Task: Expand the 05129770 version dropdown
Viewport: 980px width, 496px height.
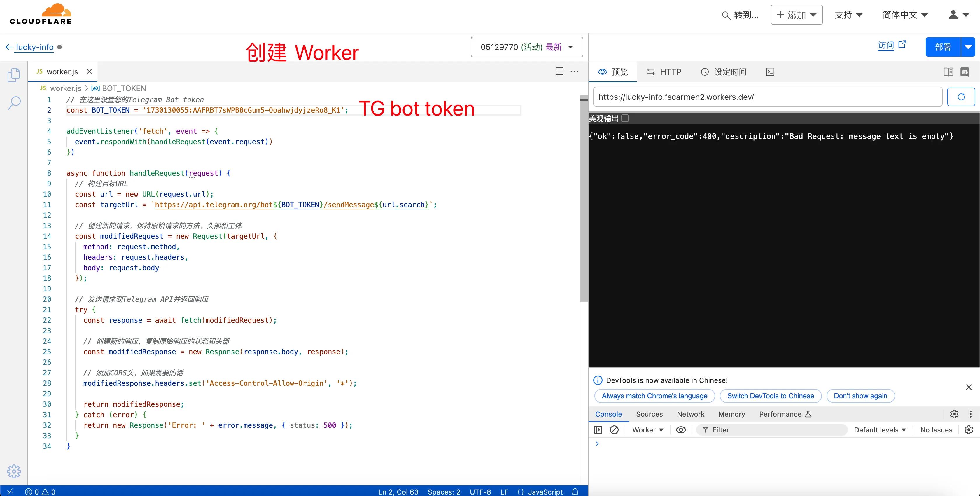Action: (x=527, y=47)
